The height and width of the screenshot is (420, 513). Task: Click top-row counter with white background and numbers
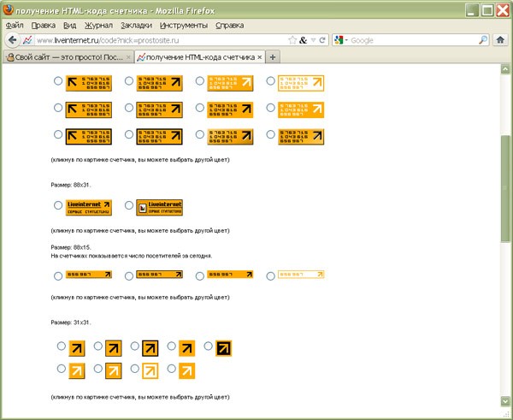pyautogui.click(x=301, y=83)
